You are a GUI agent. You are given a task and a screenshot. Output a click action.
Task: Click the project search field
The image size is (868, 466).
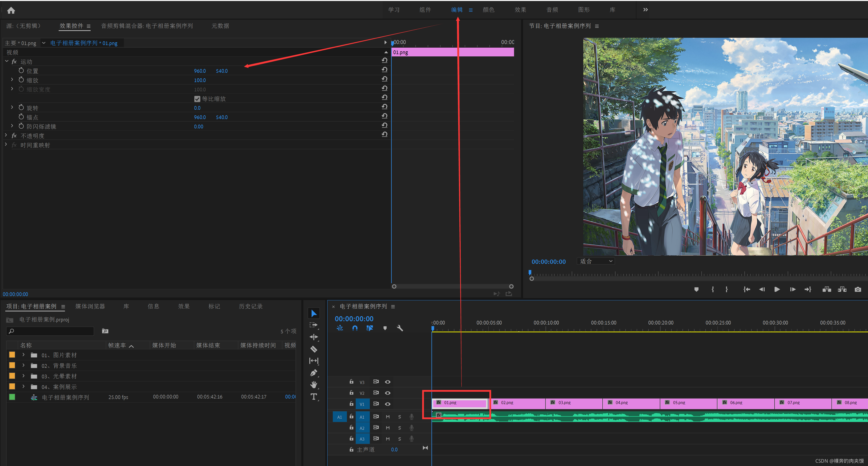(50, 331)
